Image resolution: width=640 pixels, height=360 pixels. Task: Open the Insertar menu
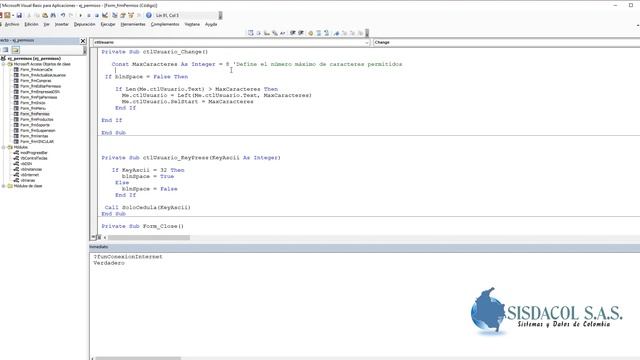point(62,24)
